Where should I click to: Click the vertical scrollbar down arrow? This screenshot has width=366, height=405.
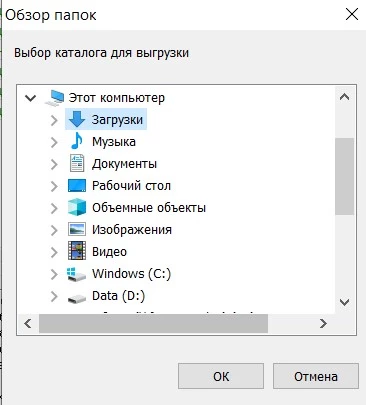[344, 302]
